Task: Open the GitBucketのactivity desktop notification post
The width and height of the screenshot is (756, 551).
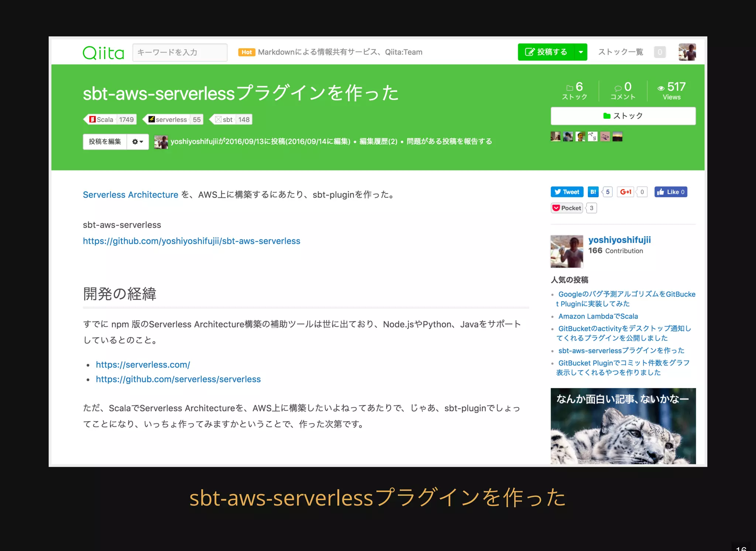Action: (x=623, y=333)
